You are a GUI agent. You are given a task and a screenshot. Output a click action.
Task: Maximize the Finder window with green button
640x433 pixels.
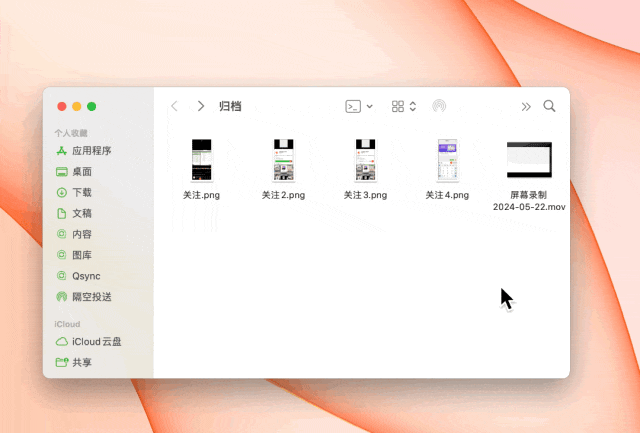[92, 107]
